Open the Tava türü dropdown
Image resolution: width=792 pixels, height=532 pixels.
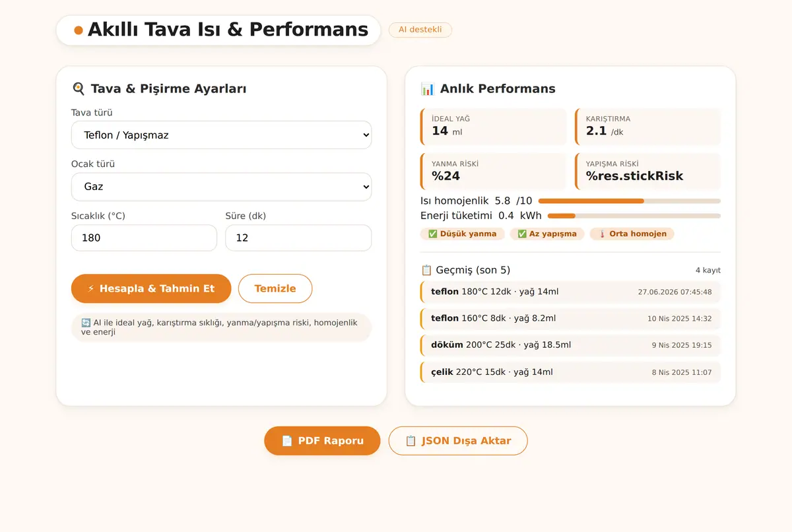pyautogui.click(x=221, y=135)
